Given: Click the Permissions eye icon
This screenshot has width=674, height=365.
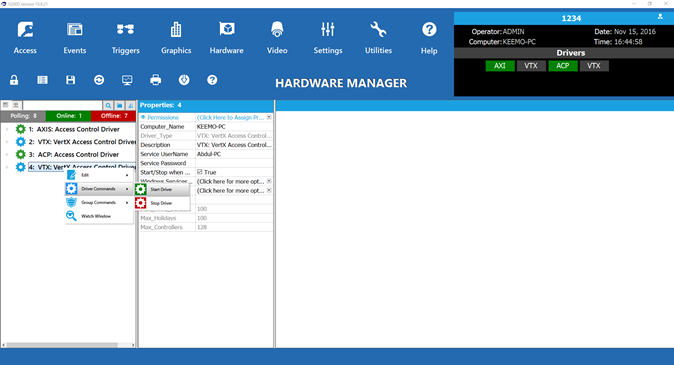Looking at the screenshot, I should [143, 117].
